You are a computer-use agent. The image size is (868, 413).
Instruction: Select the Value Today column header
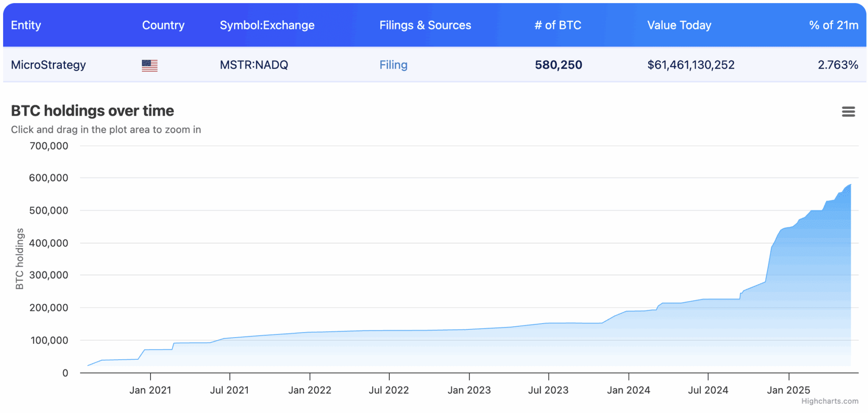click(x=679, y=25)
